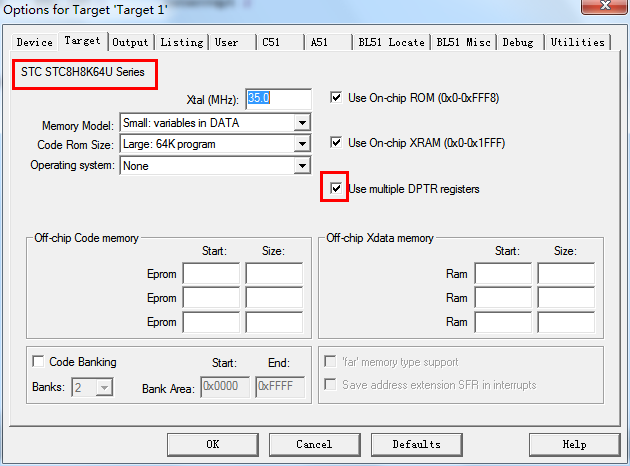Click the STC STC8H8K64U Series label
This screenshot has width=630, height=466.
83,72
